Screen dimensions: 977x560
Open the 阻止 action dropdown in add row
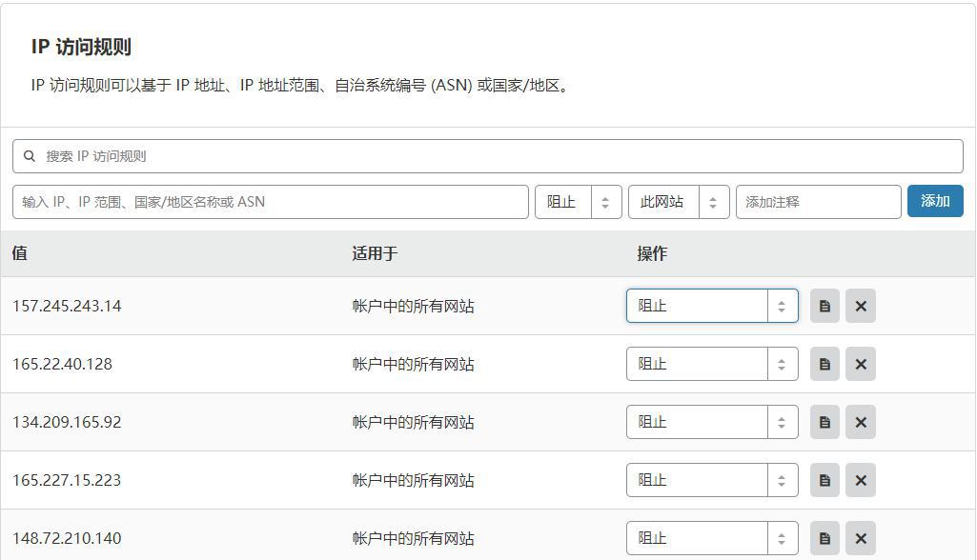click(579, 202)
